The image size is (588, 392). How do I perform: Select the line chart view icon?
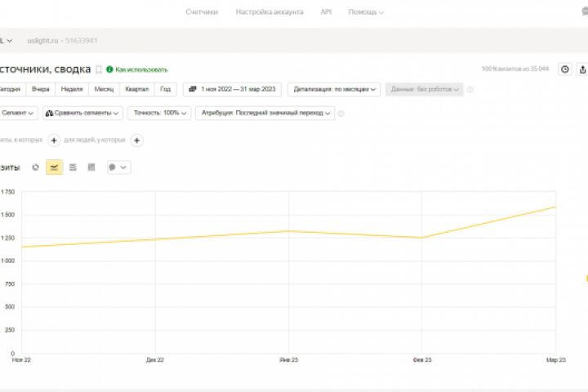[x=55, y=167]
